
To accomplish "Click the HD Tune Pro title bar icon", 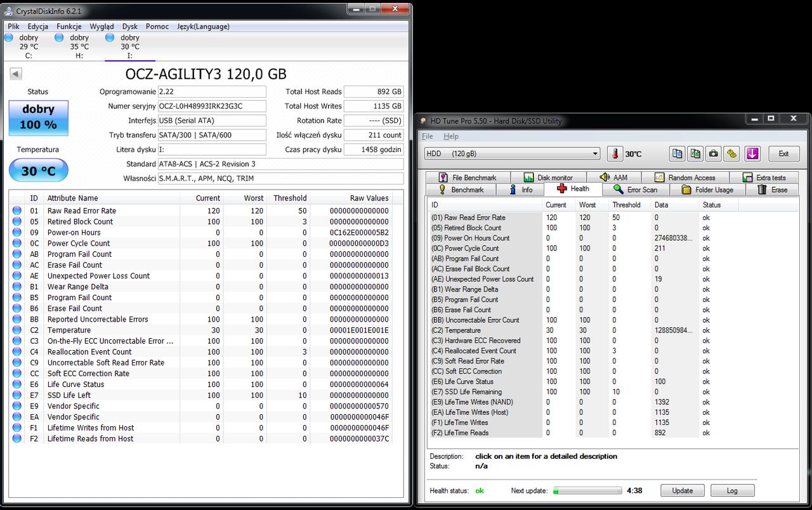I will (x=423, y=121).
